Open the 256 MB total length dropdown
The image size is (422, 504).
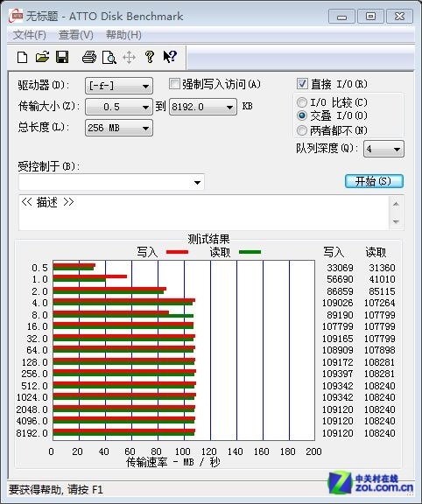point(119,128)
